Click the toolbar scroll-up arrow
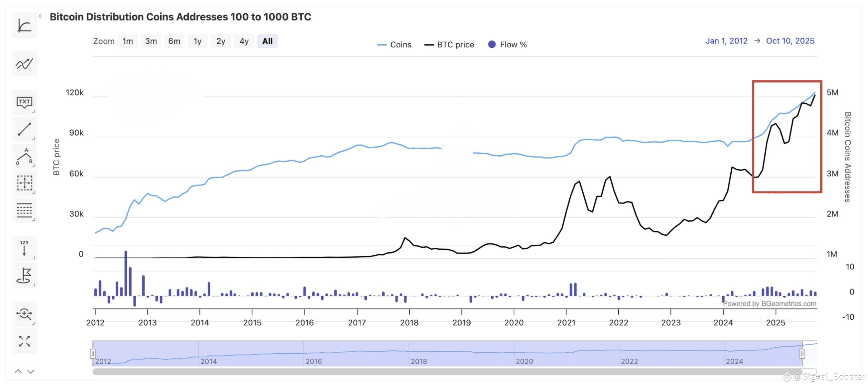868x386 pixels. click(18, 371)
